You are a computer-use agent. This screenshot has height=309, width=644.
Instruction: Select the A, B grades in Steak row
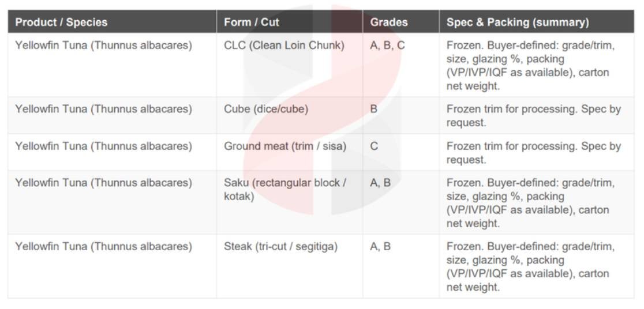click(380, 246)
